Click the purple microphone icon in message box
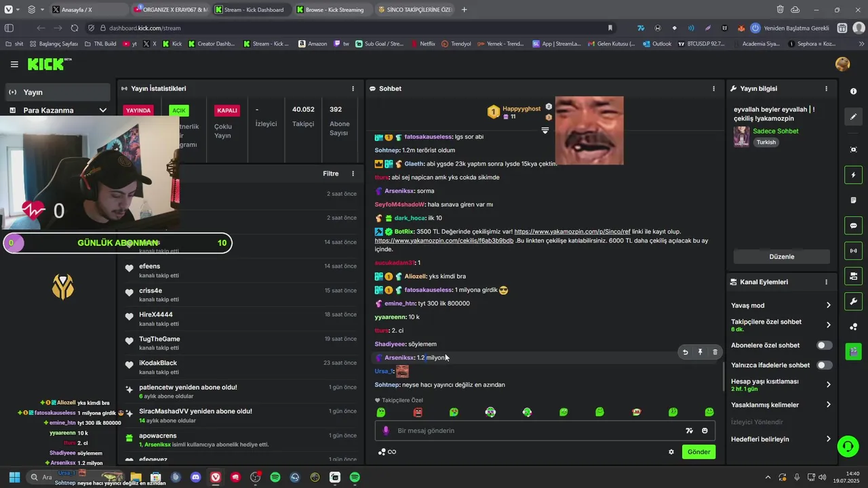The width and height of the screenshot is (868, 488). tap(386, 430)
